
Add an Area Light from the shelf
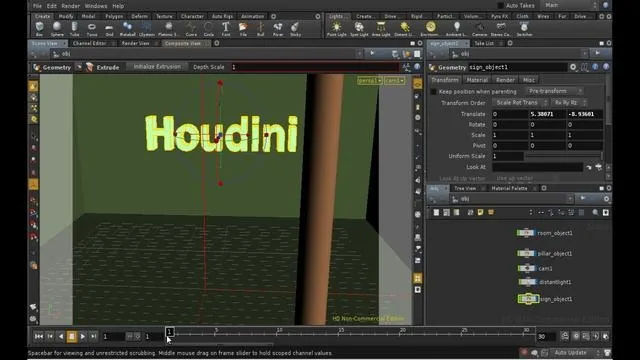pos(381,29)
